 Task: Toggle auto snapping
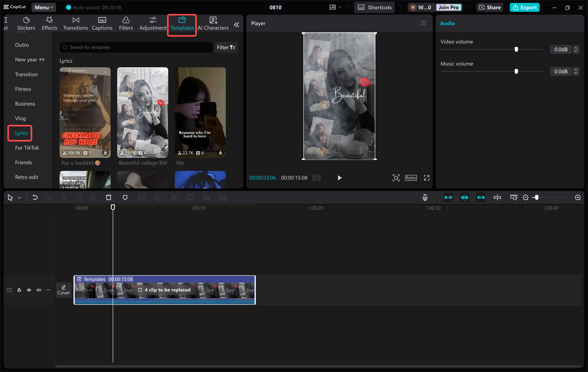(464, 197)
